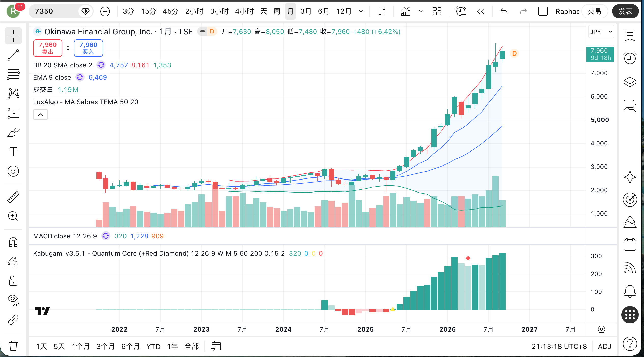
Task: Activate the zoom in tool
Action: tap(13, 216)
